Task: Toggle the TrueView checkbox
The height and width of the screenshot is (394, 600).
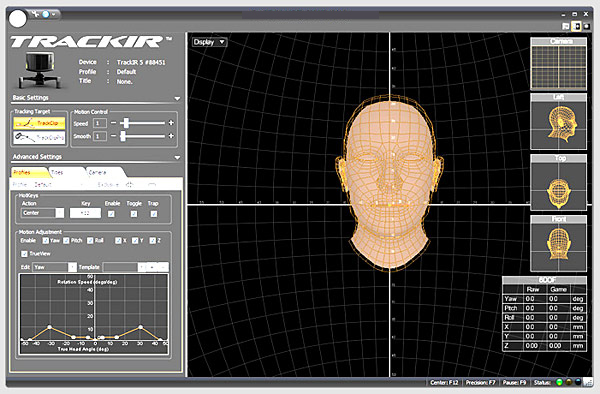Action: pyautogui.click(x=24, y=254)
